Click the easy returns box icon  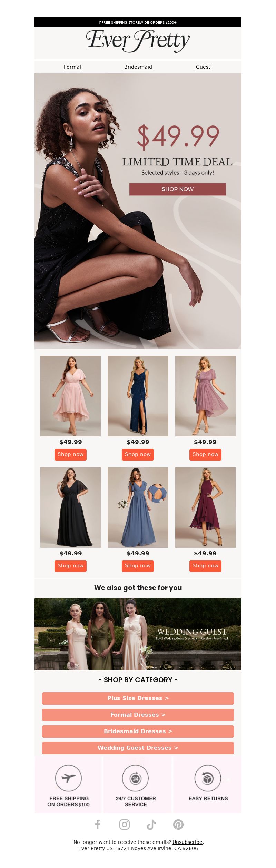[x=208, y=778]
